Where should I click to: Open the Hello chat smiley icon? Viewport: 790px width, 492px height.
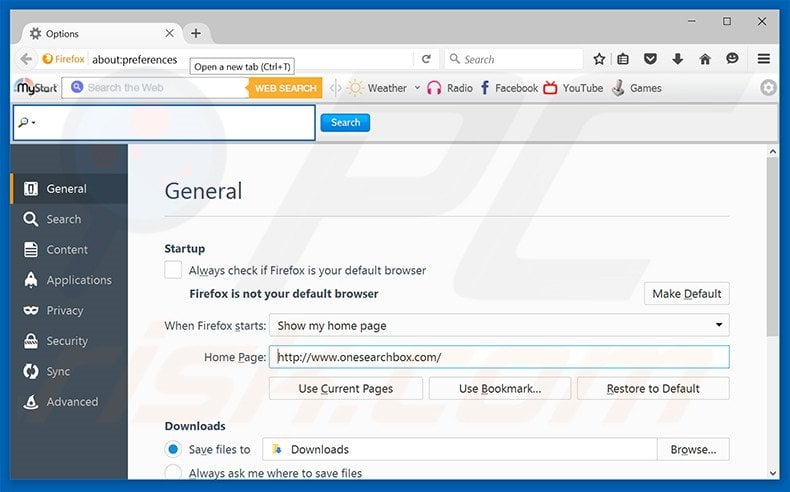(732, 59)
